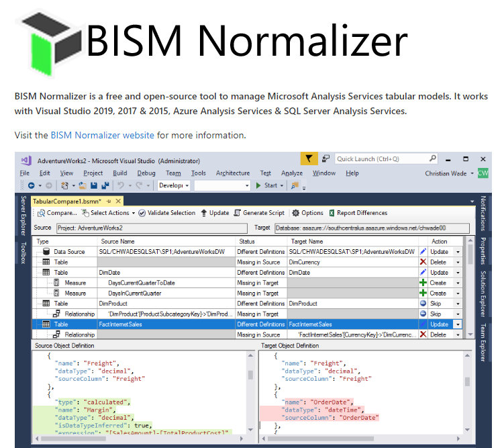Open the DimCurrency row Delete dropdown
The width and height of the screenshot is (504, 448).
(x=458, y=262)
